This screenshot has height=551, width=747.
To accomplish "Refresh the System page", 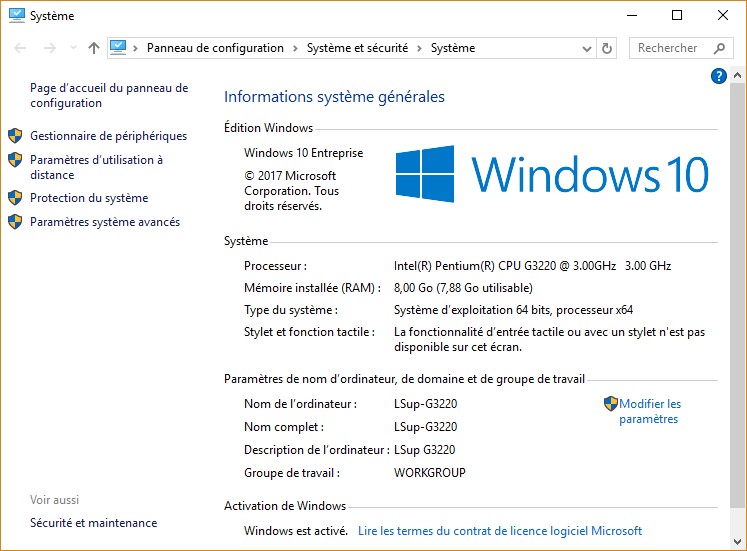I will point(607,48).
